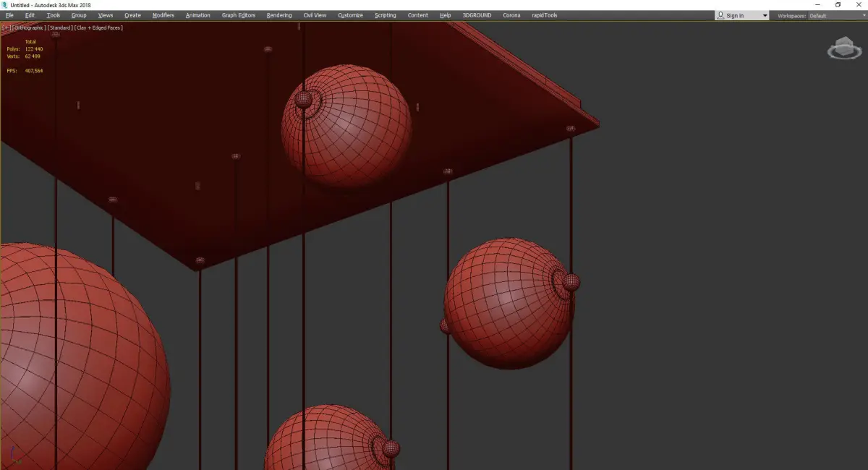
Task: Close the 3ds Max window
Action: 858,5
